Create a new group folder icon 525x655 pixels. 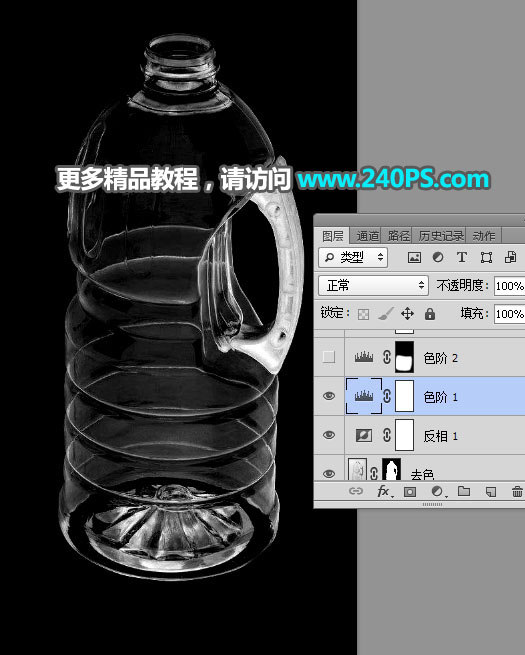[464, 491]
